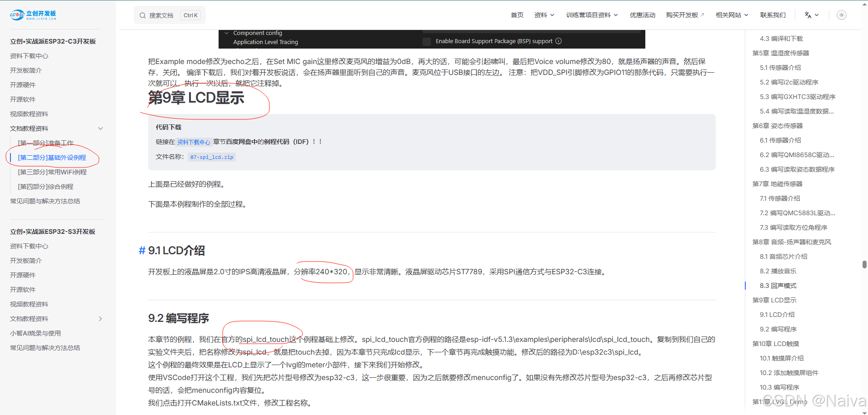
Task: Open C3 视频教程资料 sidebar link
Action: pos(29,114)
